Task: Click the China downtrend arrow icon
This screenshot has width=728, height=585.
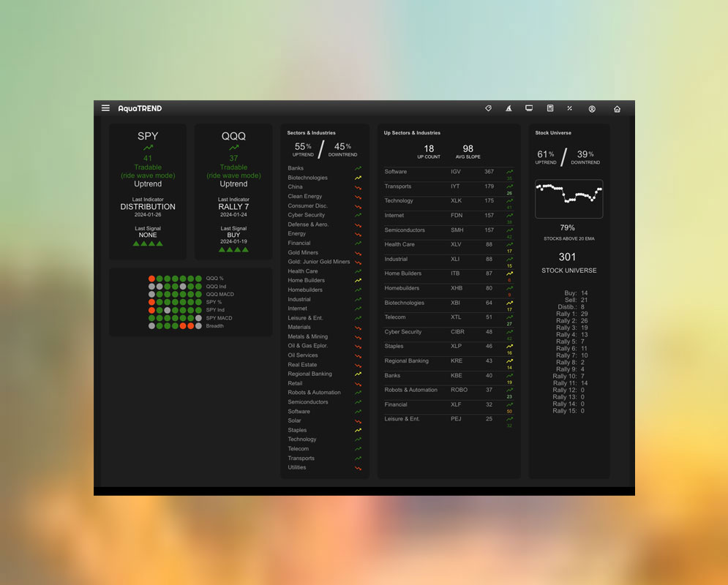Action: 358,187
